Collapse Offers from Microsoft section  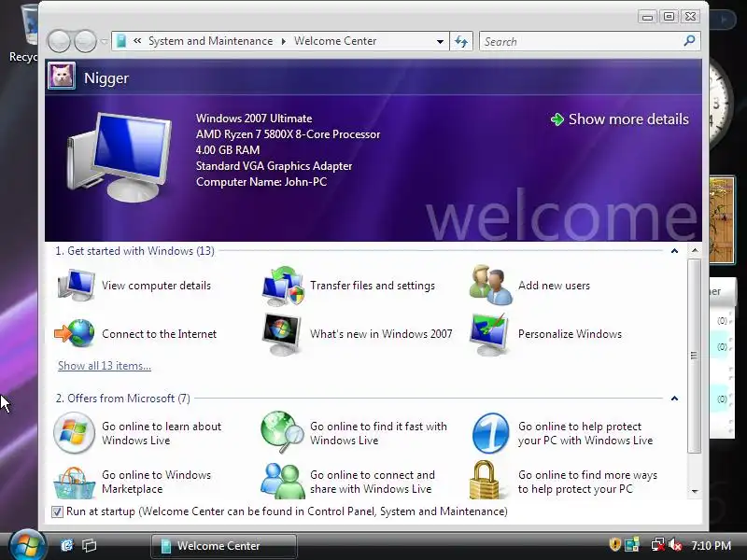[674, 399]
